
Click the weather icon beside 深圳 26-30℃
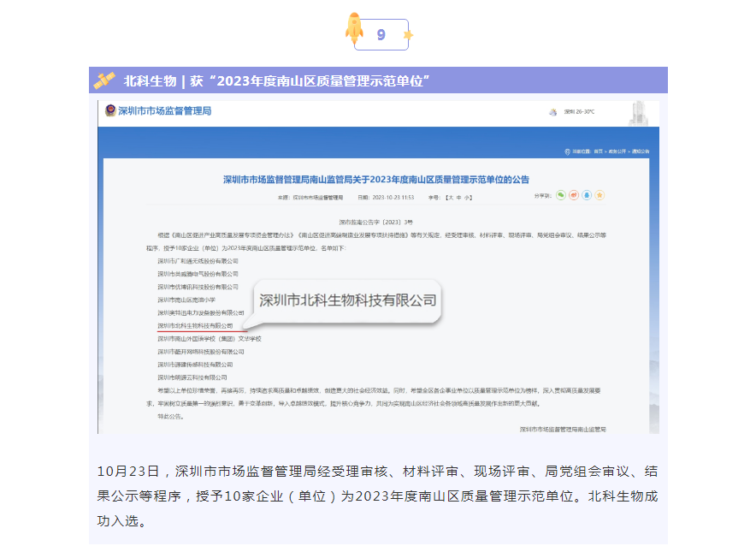[553, 112]
